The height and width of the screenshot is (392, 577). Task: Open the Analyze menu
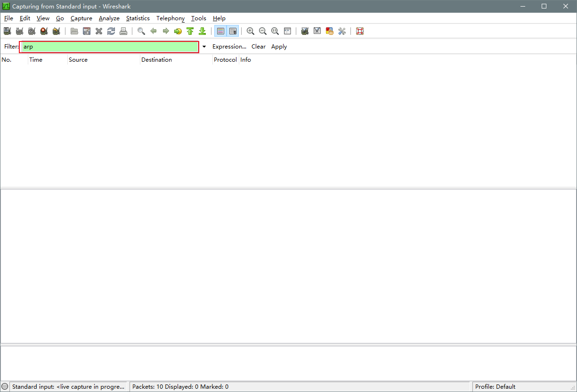pos(109,18)
